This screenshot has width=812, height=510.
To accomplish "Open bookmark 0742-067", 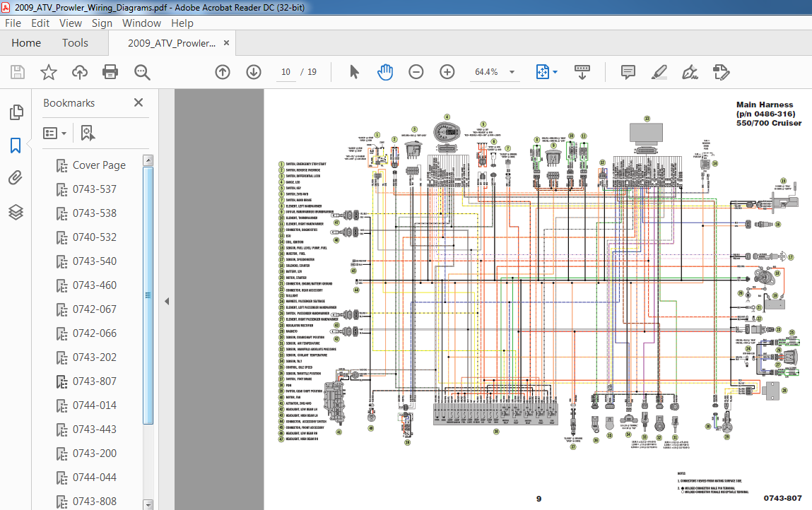I will coord(94,309).
